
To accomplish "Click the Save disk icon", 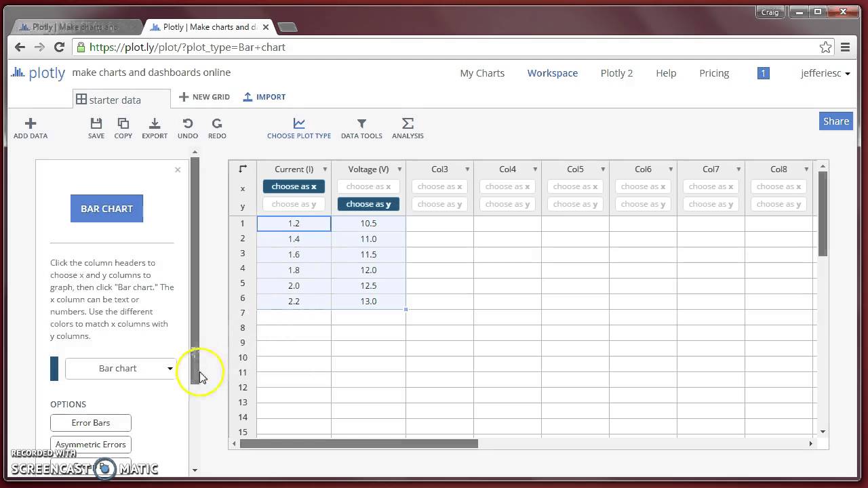I will click(96, 123).
